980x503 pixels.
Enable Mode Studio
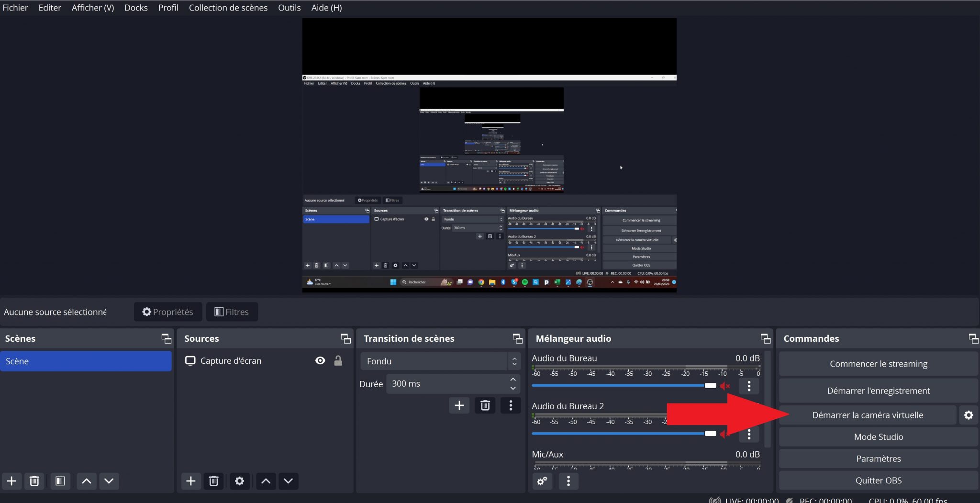[x=878, y=436]
